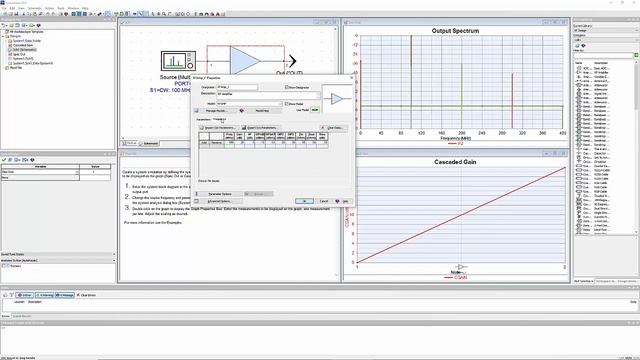Image resolution: width=640 pixels, height=360 pixels.
Task: Click OK in the properties dialog
Action: click(x=304, y=201)
